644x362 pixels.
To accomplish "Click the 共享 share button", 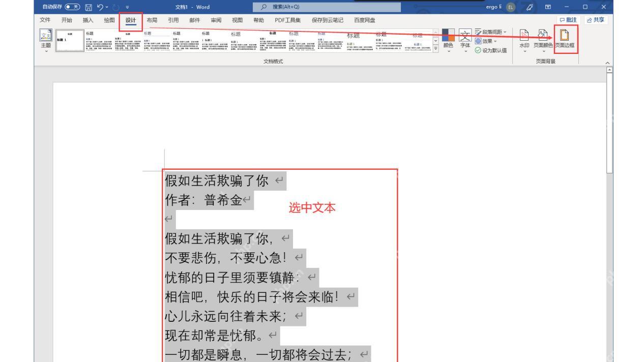I will tap(597, 20).
